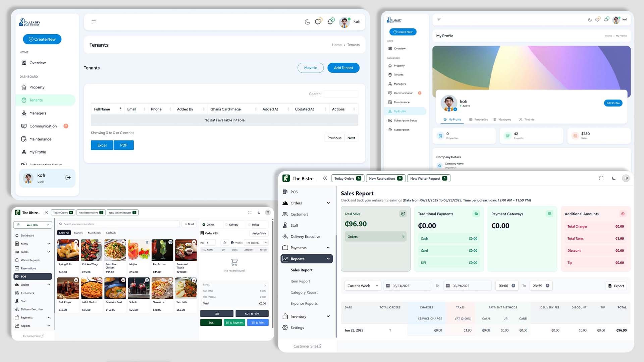
Task: Click the Add Tenant button
Action: pos(343,68)
